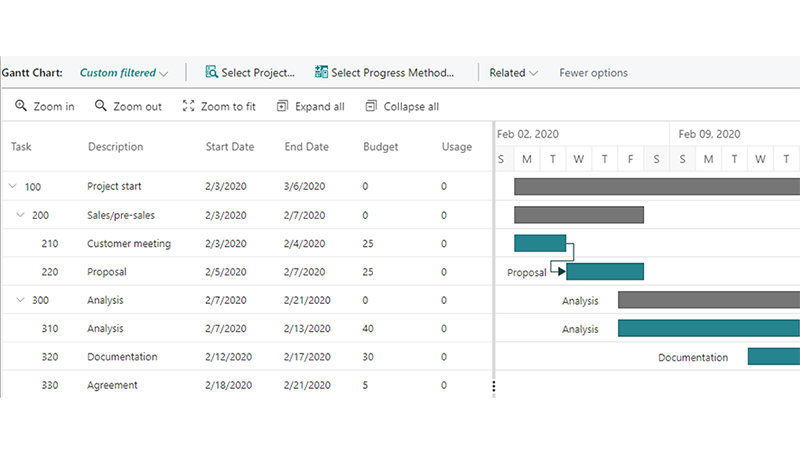Click start date 2/18/2020
The image size is (800, 454).
pos(229,385)
